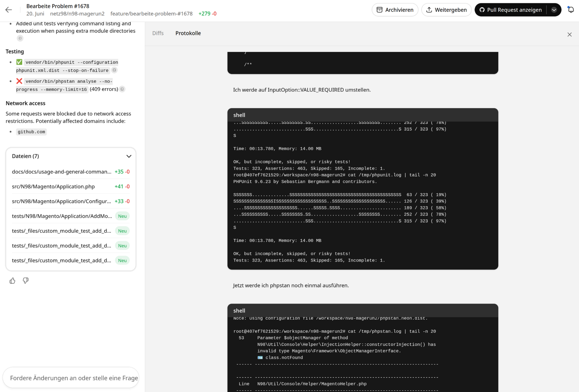
Task: Open src/N98/Magento/Application.php file
Action: coord(71,187)
